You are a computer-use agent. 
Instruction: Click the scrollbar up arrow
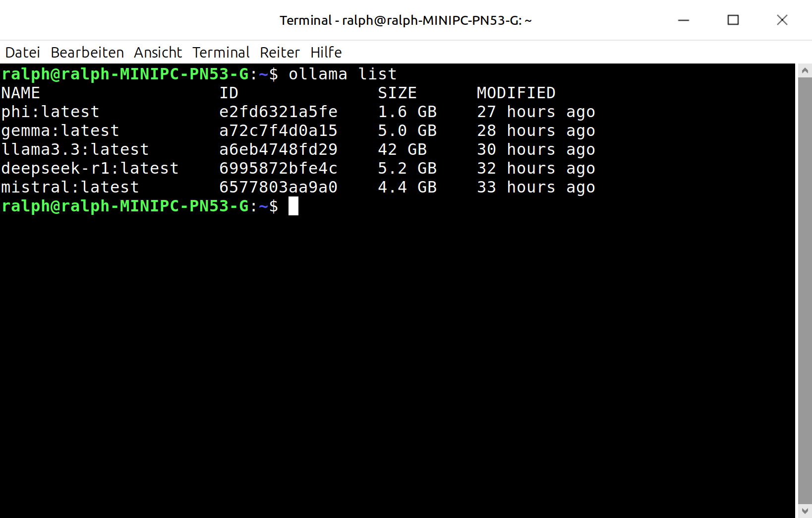pyautogui.click(x=805, y=70)
